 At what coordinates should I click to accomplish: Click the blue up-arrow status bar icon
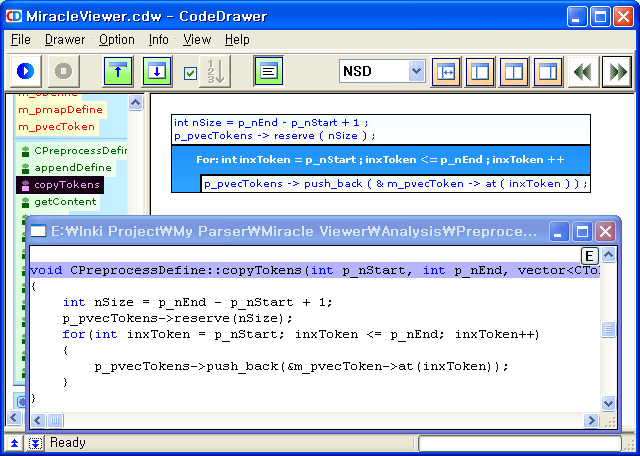coord(14,443)
